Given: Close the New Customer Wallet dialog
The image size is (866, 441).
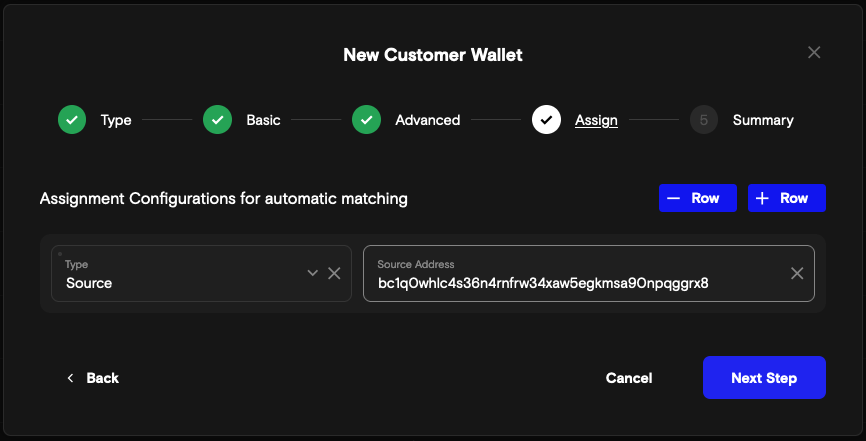Looking at the screenshot, I should pyautogui.click(x=814, y=53).
